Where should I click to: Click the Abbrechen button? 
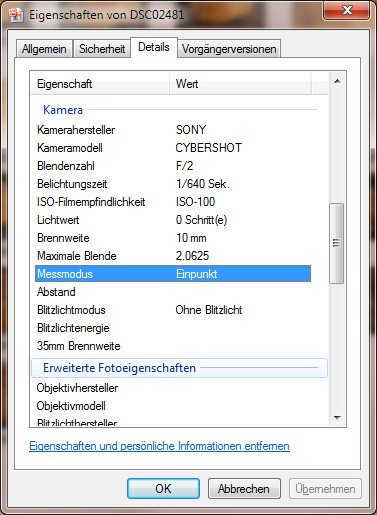click(244, 489)
